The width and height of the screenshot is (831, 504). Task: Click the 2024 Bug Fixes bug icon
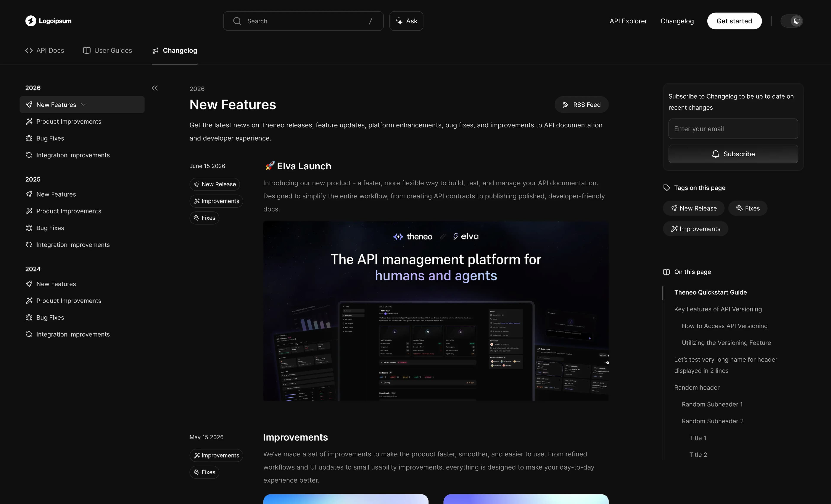point(29,318)
